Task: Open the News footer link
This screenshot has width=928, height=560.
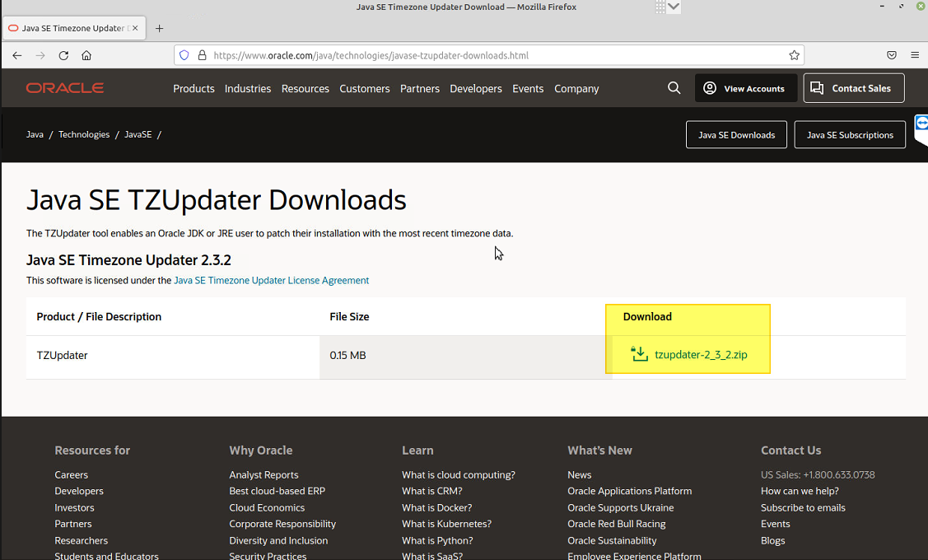Action: tap(580, 474)
